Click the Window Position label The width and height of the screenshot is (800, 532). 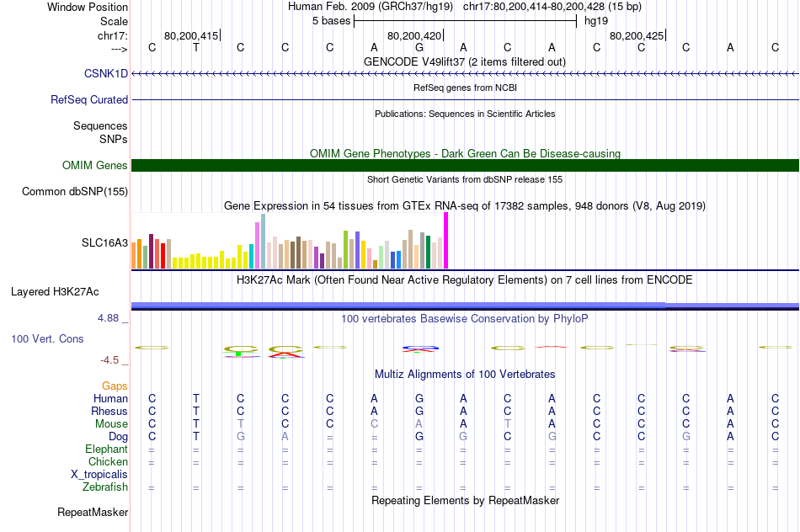[x=88, y=7]
